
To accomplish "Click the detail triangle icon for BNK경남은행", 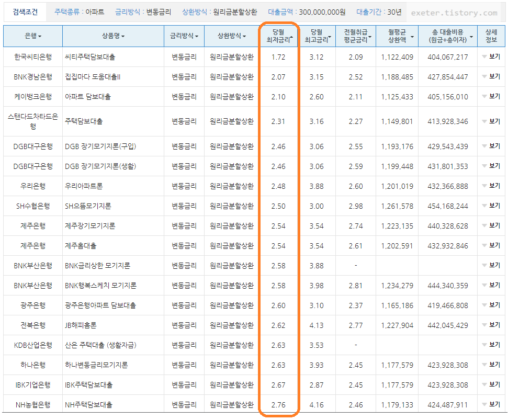I will click(484, 77).
